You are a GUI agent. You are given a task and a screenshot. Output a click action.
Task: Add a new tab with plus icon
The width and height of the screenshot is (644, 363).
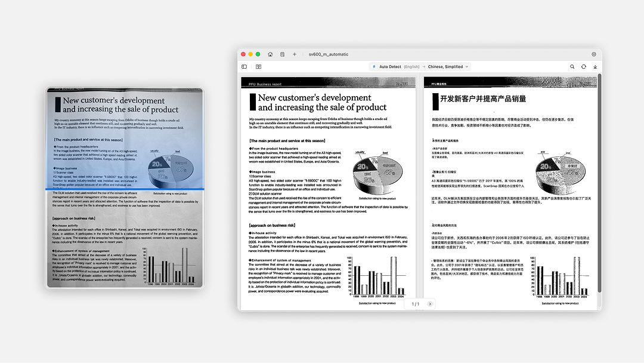(294, 54)
